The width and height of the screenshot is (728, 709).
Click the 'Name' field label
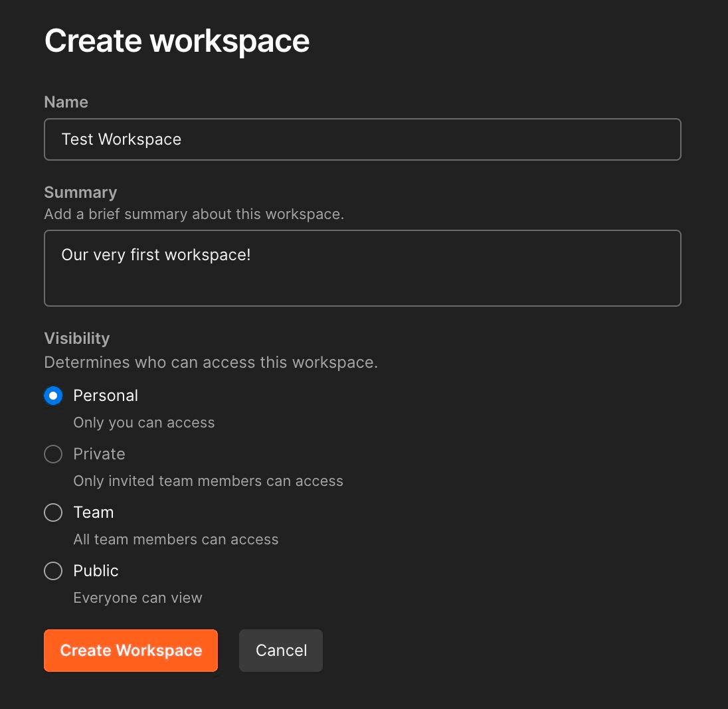66,102
